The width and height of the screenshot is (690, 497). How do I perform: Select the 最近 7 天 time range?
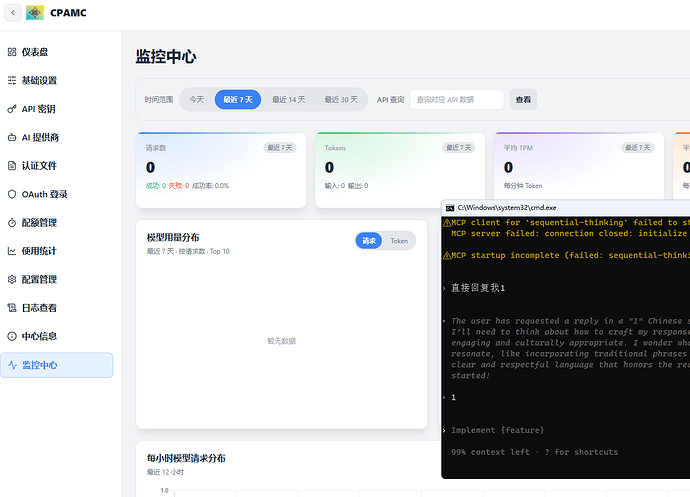(238, 99)
